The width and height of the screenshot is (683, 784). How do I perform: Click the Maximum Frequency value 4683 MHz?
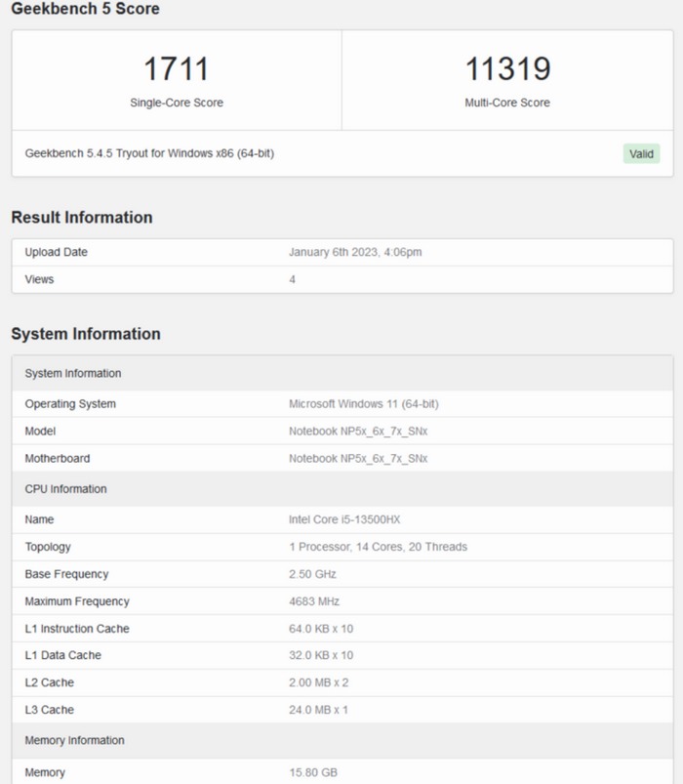[x=314, y=601]
